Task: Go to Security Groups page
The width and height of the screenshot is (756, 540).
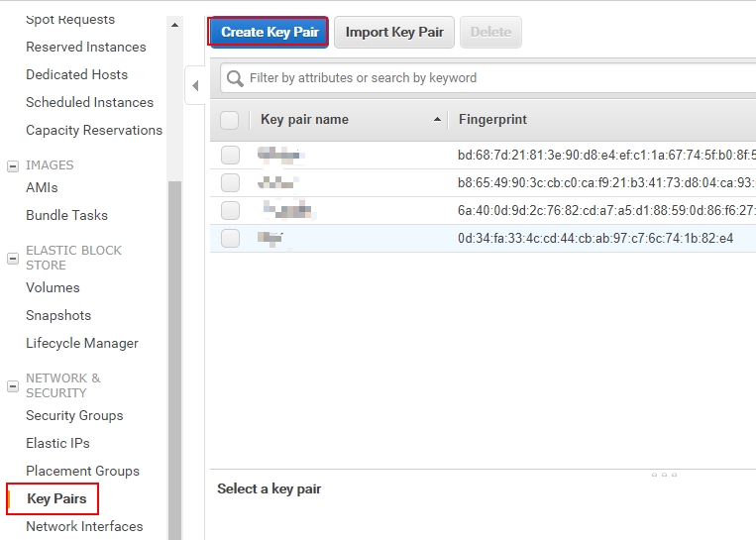Action: point(74,415)
